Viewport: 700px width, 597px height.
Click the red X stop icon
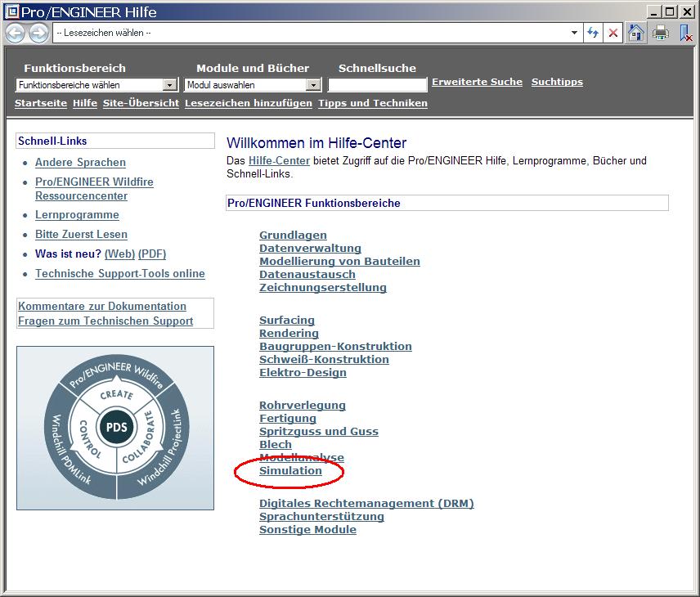613,33
